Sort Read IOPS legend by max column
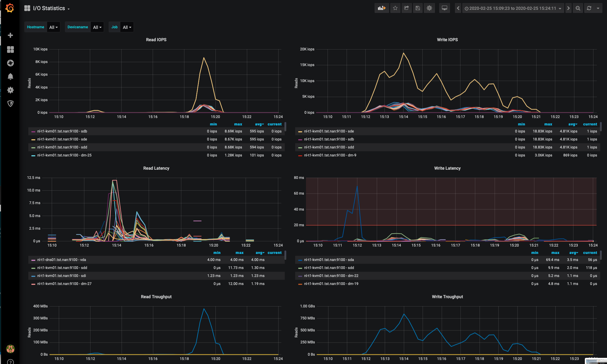Viewport: 607px width, 364px height. [238, 124]
